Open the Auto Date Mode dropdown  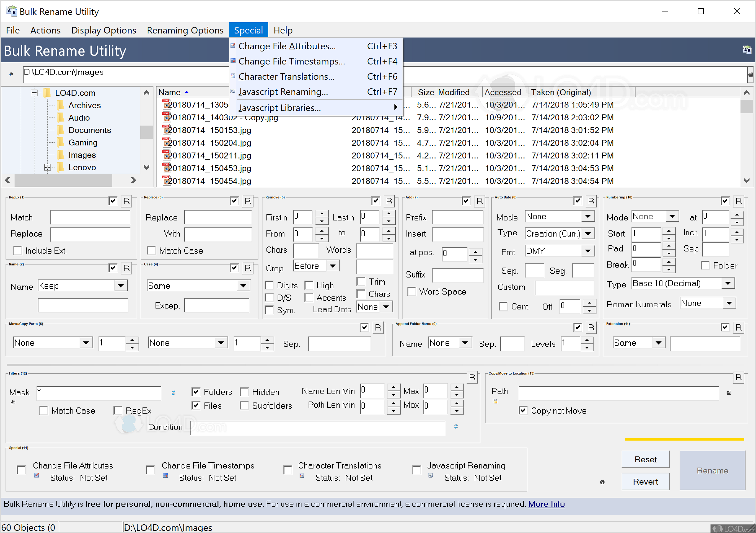tap(588, 216)
